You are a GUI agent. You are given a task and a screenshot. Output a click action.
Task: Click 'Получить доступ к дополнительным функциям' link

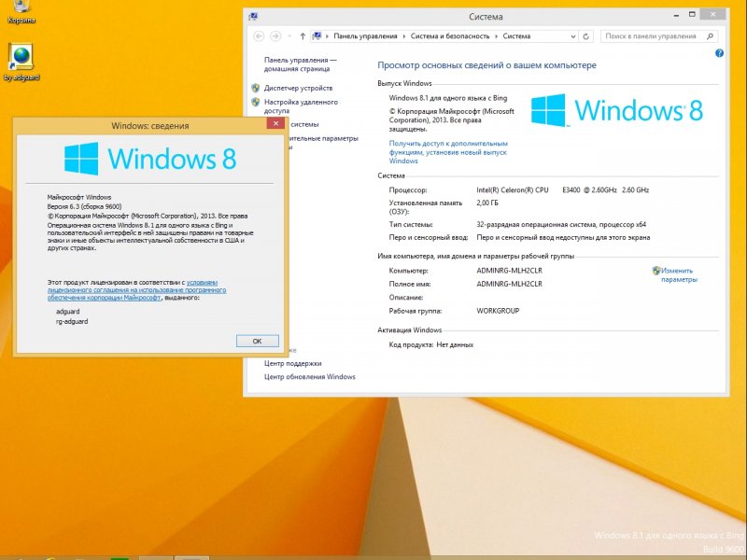point(448,152)
